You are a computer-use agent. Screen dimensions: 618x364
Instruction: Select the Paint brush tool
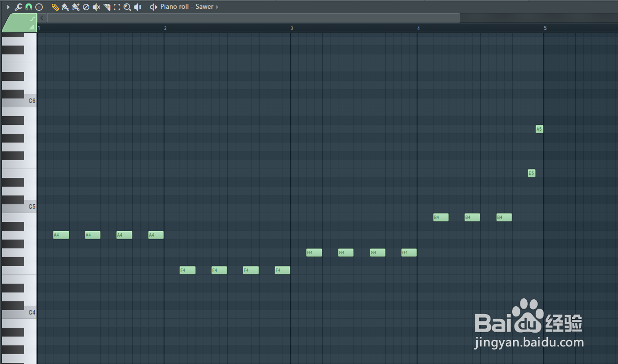click(65, 7)
